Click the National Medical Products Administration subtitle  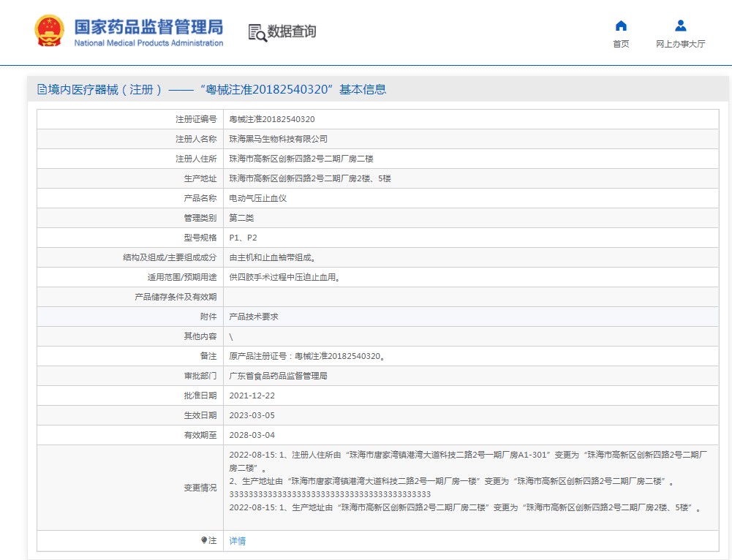[x=148, y=43]
